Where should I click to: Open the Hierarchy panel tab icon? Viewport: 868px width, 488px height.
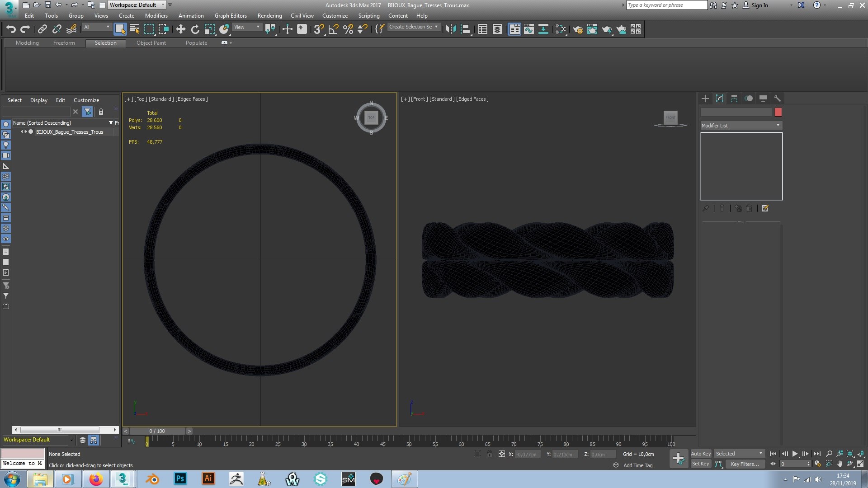734,99
